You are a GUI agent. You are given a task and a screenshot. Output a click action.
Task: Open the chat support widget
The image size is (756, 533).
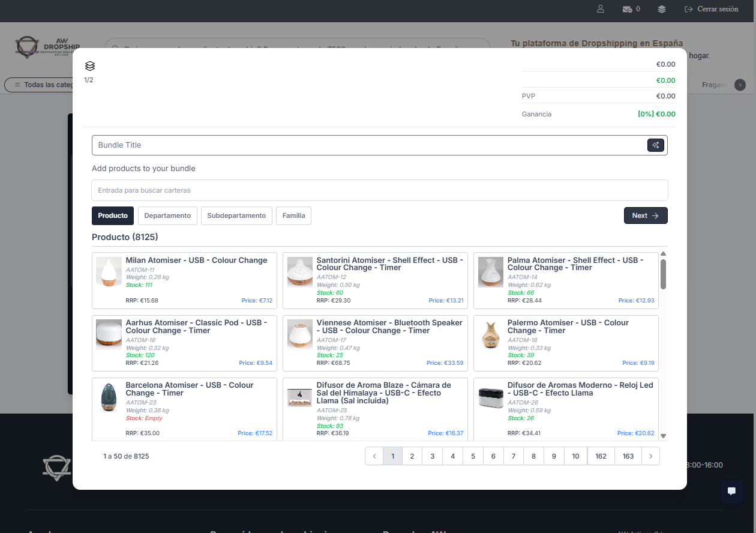[731, 490]
